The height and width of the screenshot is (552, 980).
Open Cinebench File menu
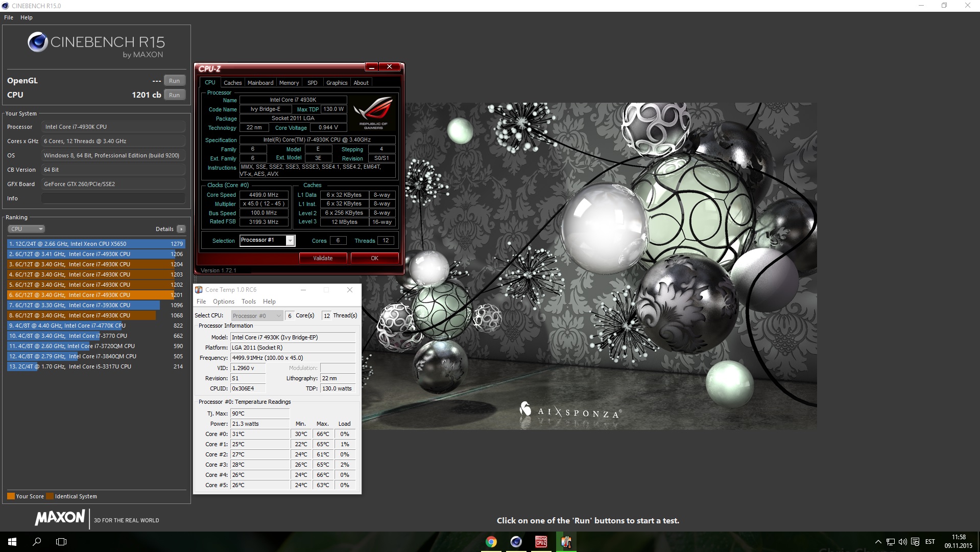coord(9,17)
